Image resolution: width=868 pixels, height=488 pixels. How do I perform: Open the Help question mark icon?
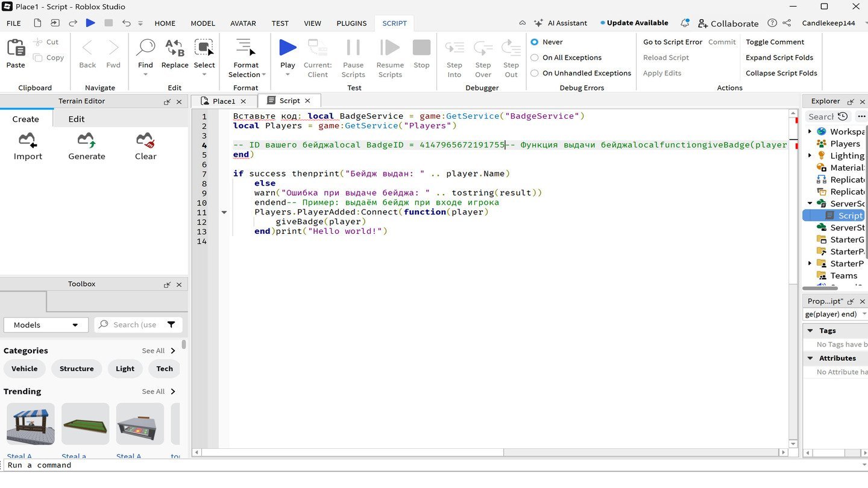772,23
